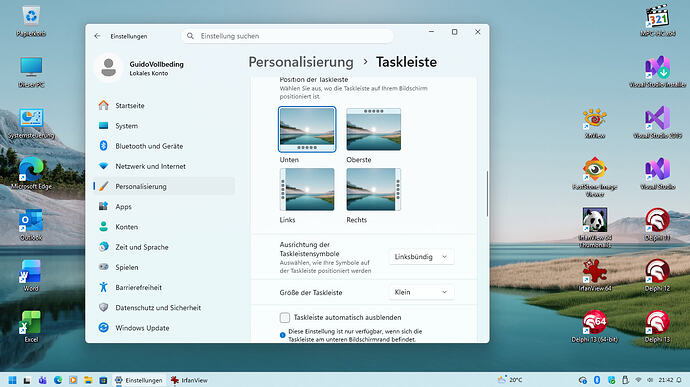Click the Windows Start button in the taskbar
The image size is (690, 387).
(x=12, y=380)
